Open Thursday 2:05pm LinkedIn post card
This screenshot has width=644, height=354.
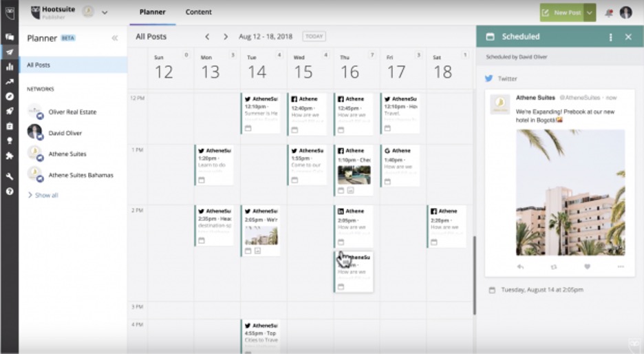tap(354, 227)
